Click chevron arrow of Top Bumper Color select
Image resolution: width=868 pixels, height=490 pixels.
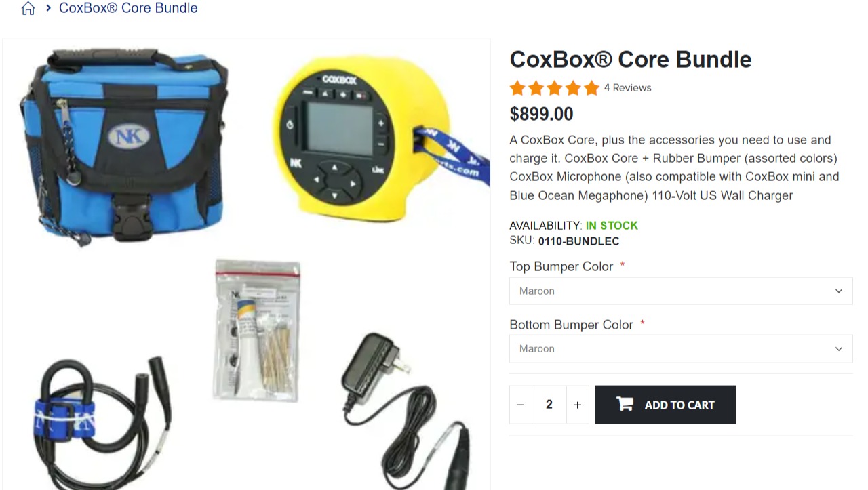839,291
